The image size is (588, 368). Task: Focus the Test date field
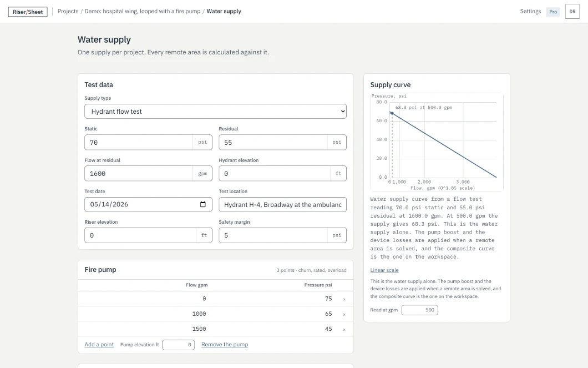[148, 204]
